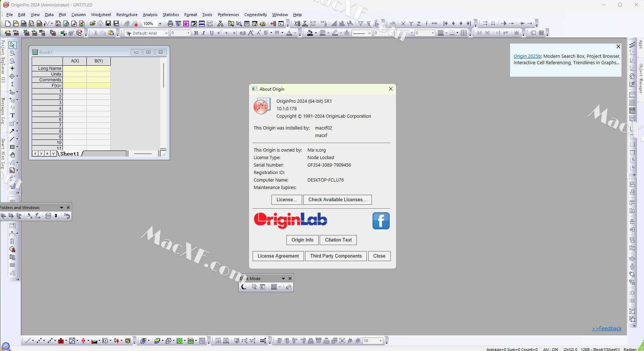Save project with the floppy disk icon

coord(108,24)
